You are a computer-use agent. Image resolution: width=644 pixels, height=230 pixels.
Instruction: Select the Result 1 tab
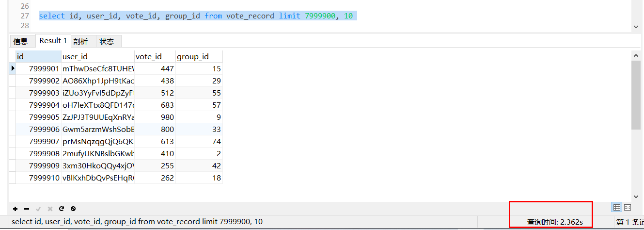point(53,41)
